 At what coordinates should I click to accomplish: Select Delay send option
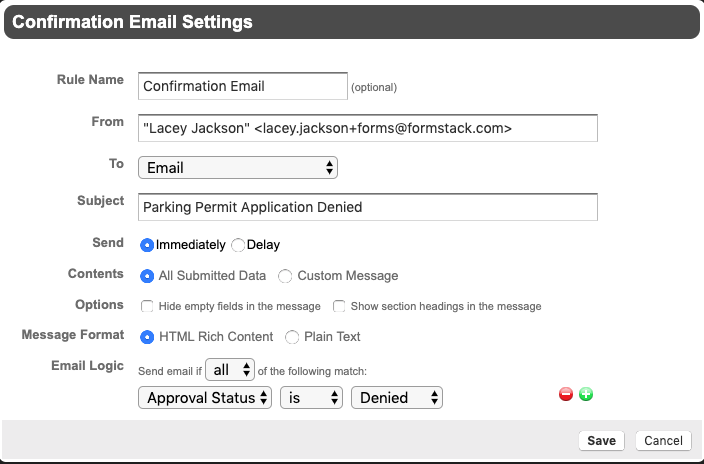(x=238, y=245)
